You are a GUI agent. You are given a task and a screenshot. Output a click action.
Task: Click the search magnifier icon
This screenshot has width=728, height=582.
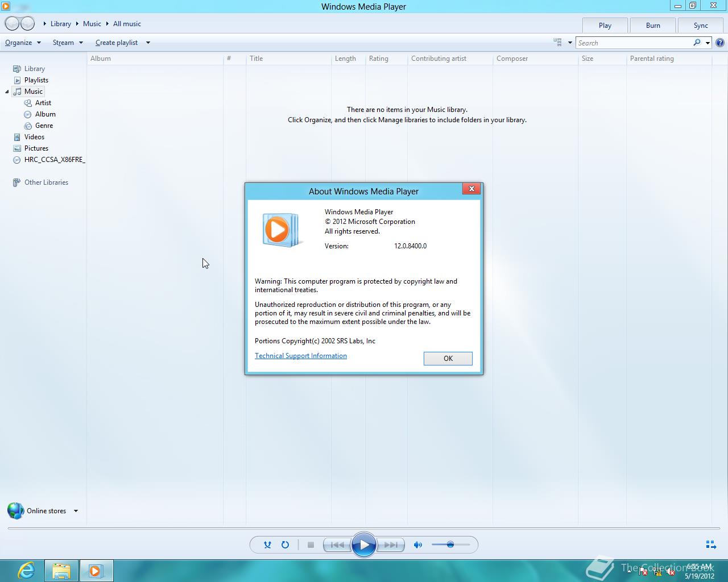697,43
